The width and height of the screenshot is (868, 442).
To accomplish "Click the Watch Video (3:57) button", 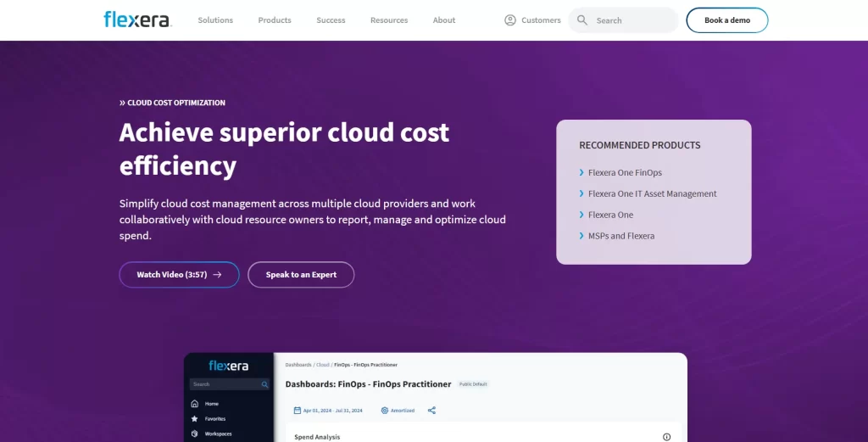I will (x=180, y=275).
